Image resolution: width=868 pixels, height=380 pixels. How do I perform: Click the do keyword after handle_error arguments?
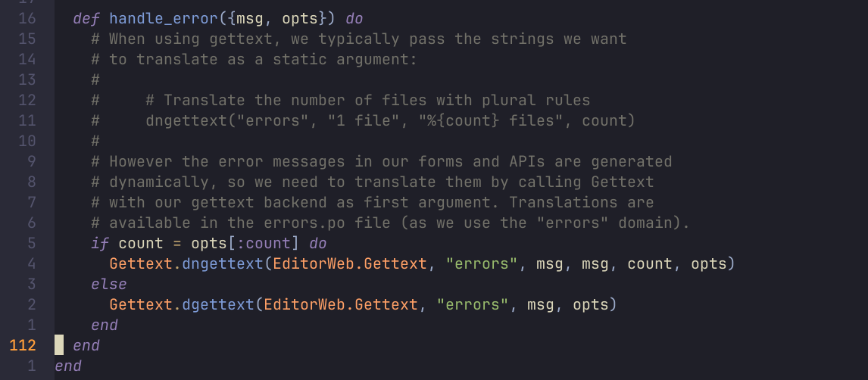click(x=354, y=19)
